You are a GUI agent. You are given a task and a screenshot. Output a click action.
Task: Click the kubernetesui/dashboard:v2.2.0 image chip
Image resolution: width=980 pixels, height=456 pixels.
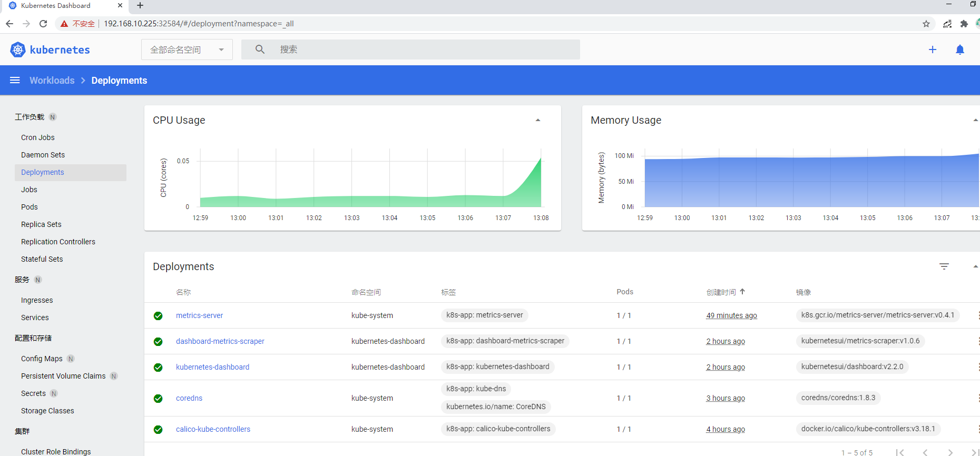click(x=852, y=366)
